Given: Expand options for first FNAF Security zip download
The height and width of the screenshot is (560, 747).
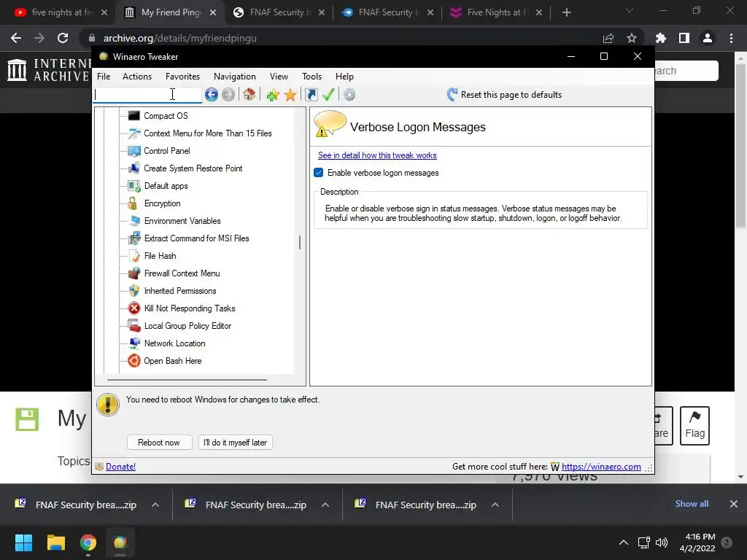Looking at the screenshot, I should click(155, 505).
